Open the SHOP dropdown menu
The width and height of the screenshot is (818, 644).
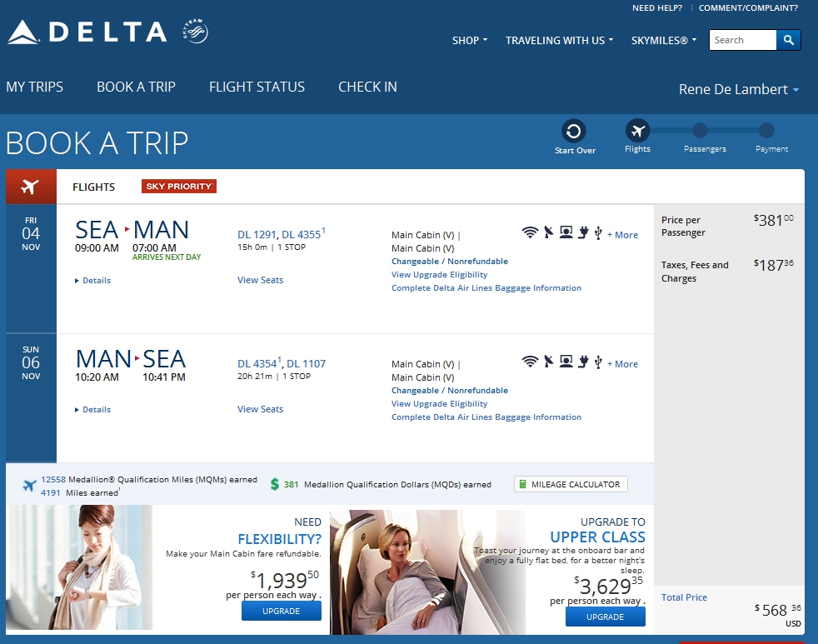[x=470, y=40]
